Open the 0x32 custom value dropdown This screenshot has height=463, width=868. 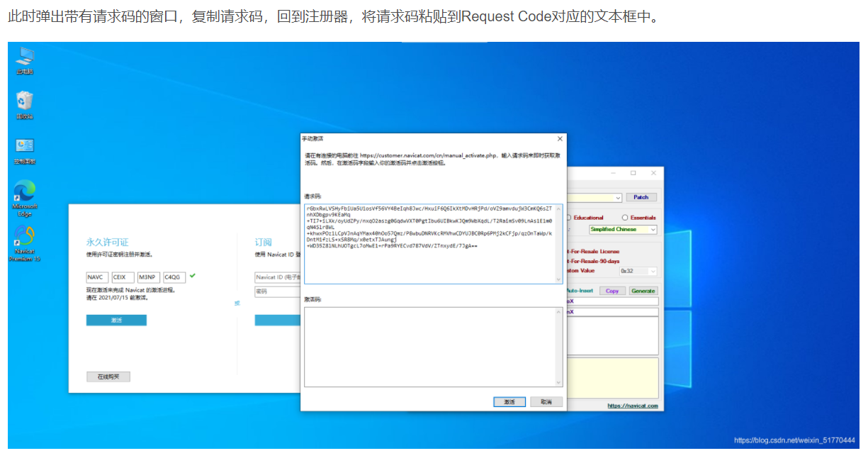pyautogui.click(x=638, y=271)
